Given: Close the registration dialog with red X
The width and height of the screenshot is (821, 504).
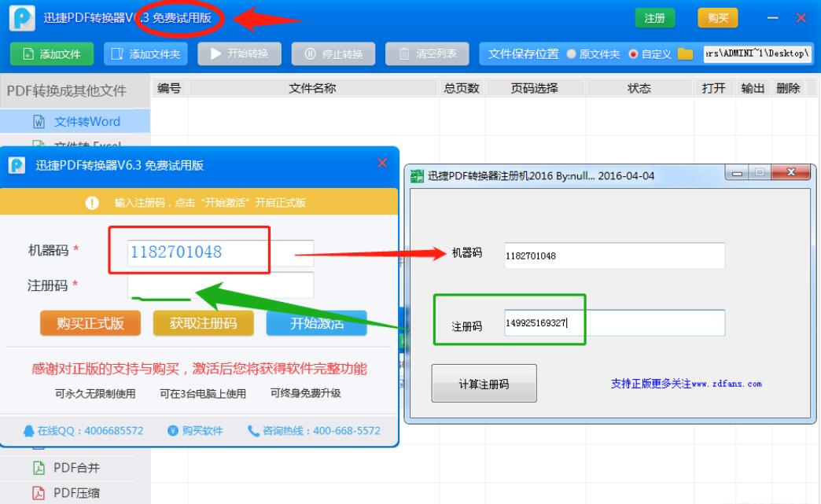Looking at the screenshot, I should [x=383, y=163].
